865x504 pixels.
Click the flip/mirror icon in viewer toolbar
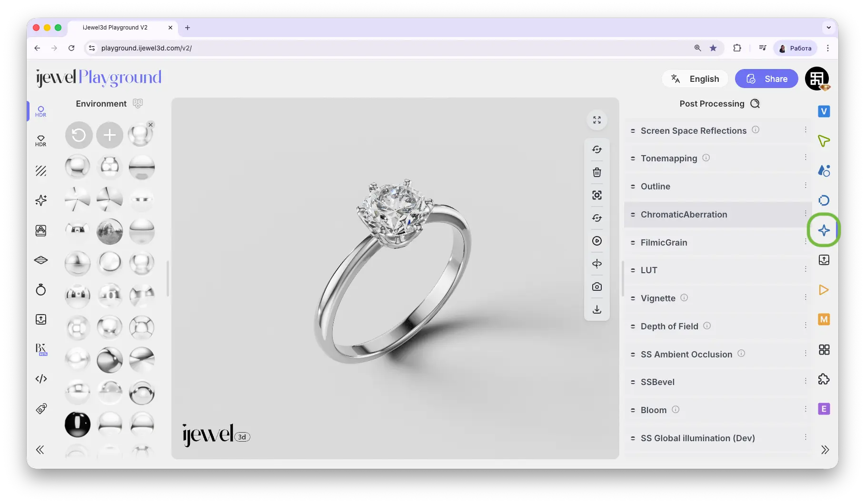[597, 264]
